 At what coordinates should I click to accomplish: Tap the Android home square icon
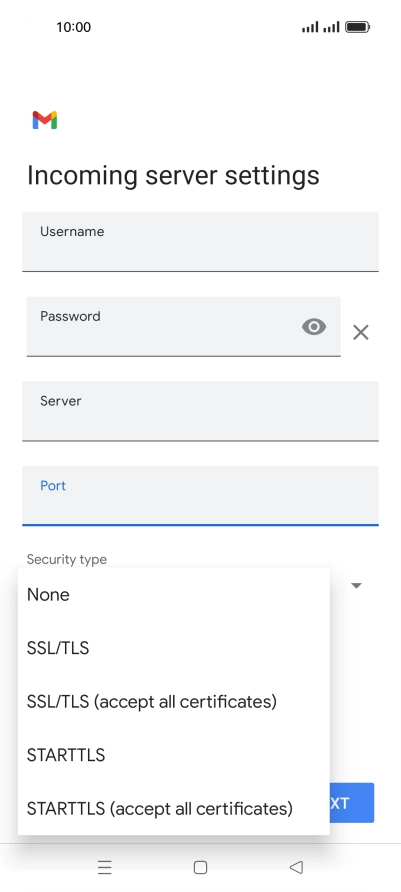point(200,867)
